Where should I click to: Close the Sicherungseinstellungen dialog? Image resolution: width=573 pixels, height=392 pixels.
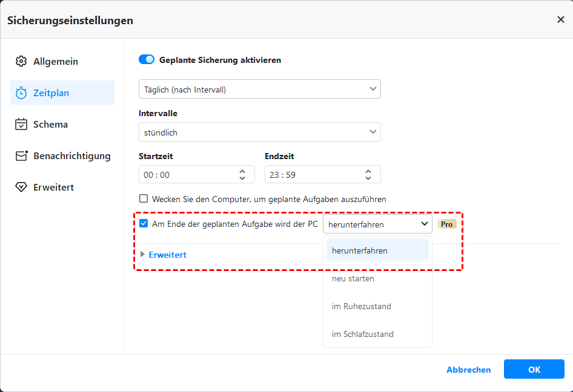pos(560,19)
